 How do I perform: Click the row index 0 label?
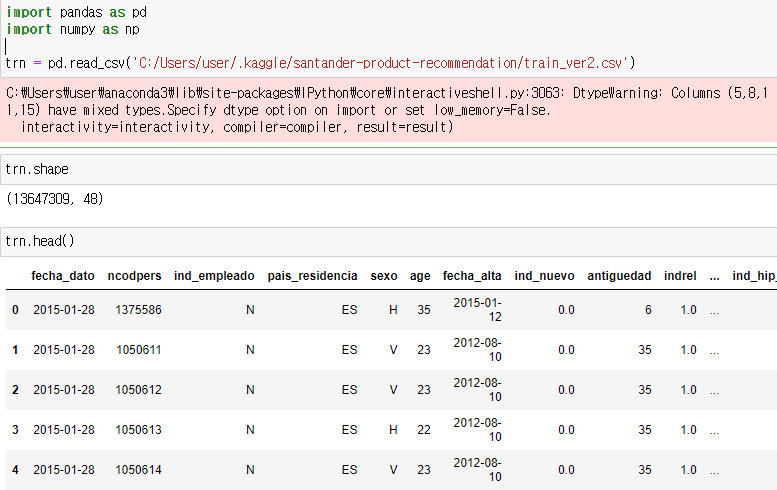(15, 310)
